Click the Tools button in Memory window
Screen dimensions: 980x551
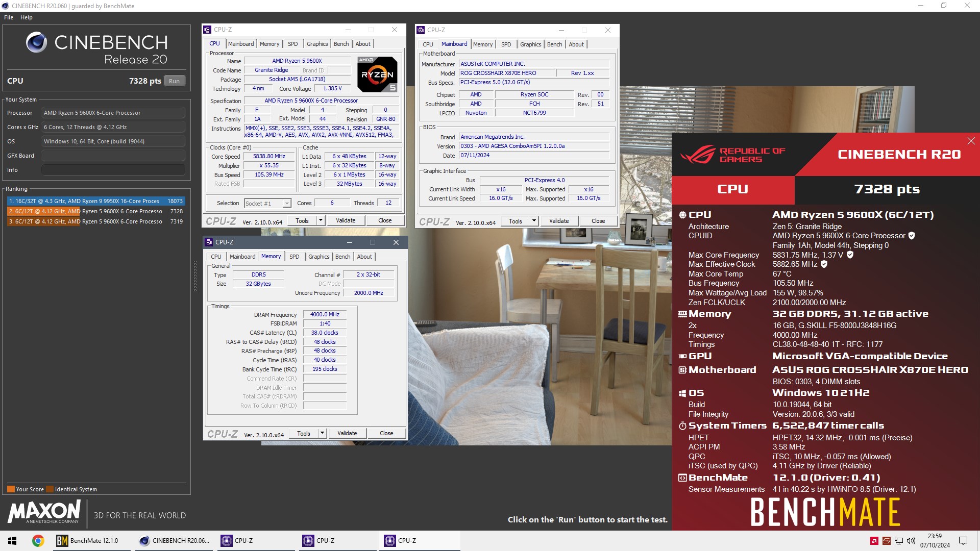pyautogui.click(x=304, y=433)
